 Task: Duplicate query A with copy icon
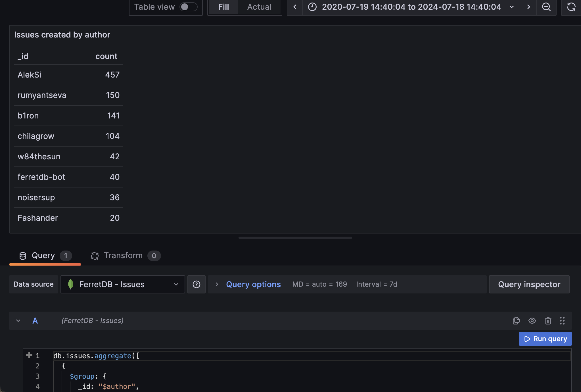click(516, 321)
